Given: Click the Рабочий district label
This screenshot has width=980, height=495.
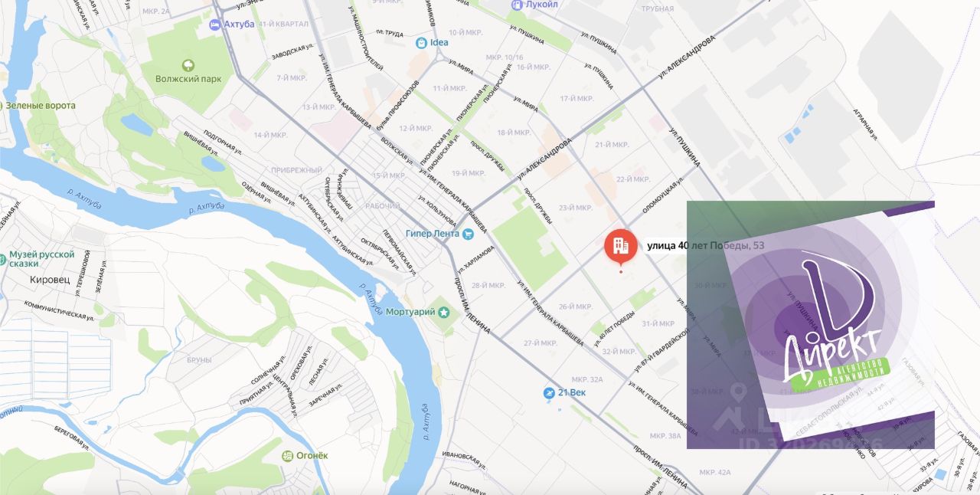Looking at the screenshot, I should [x=383, y=205].
